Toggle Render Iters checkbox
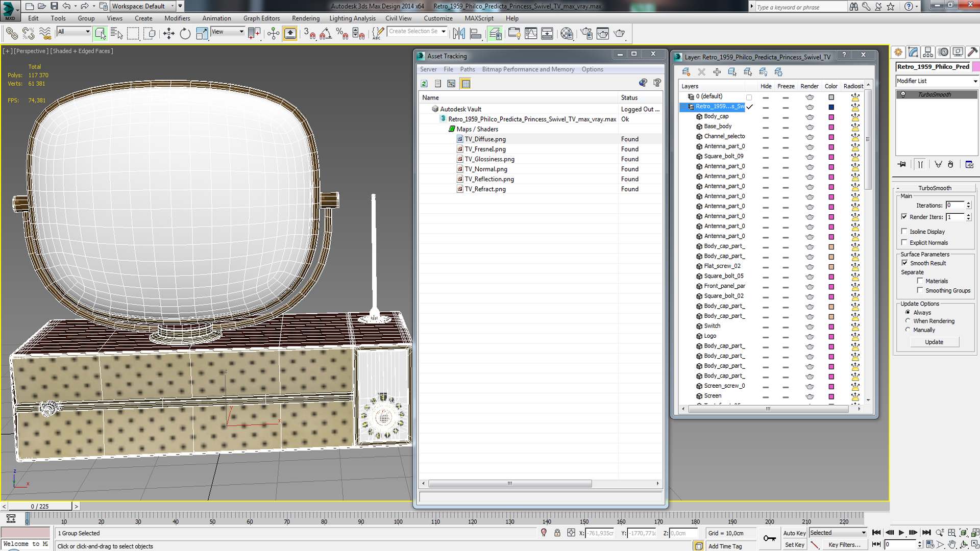The height and width of the screenshot is (551, 980). coord(904,217)
